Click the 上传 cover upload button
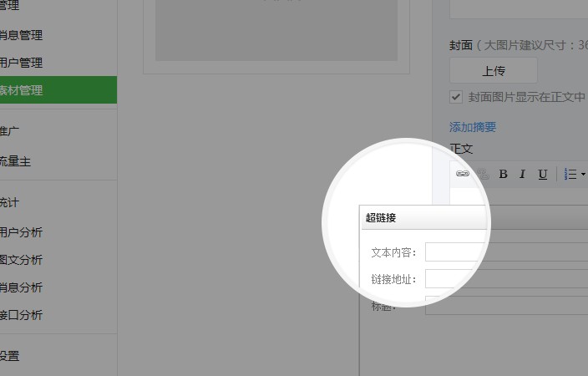 point(494,70)
